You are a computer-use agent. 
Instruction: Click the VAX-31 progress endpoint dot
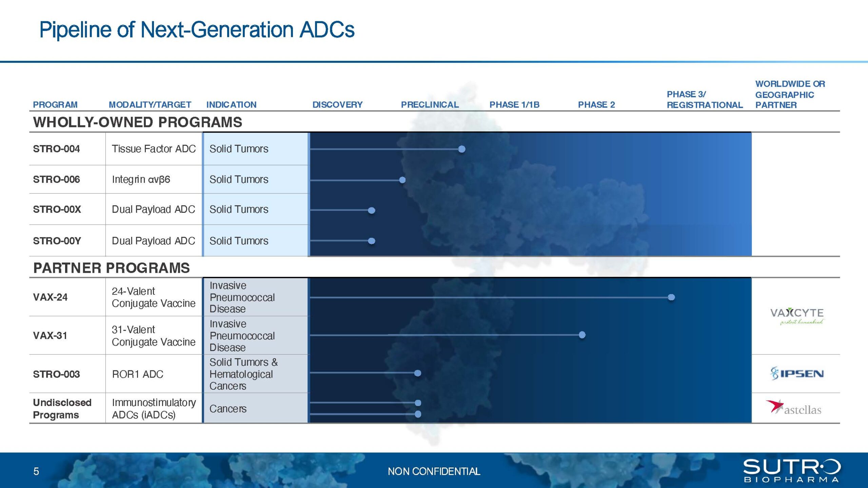tap(582, 335)
